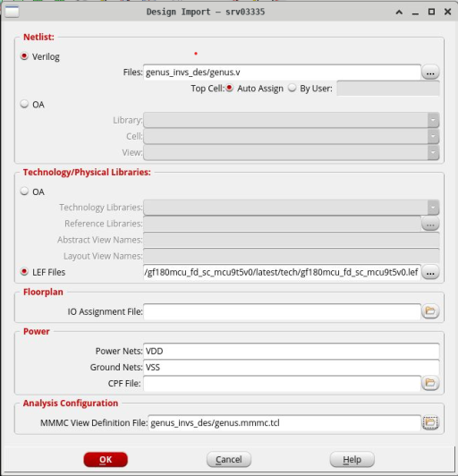Click the Power Nets field with VDD
The image size is (458, 476).
click(x=292, y=351)
